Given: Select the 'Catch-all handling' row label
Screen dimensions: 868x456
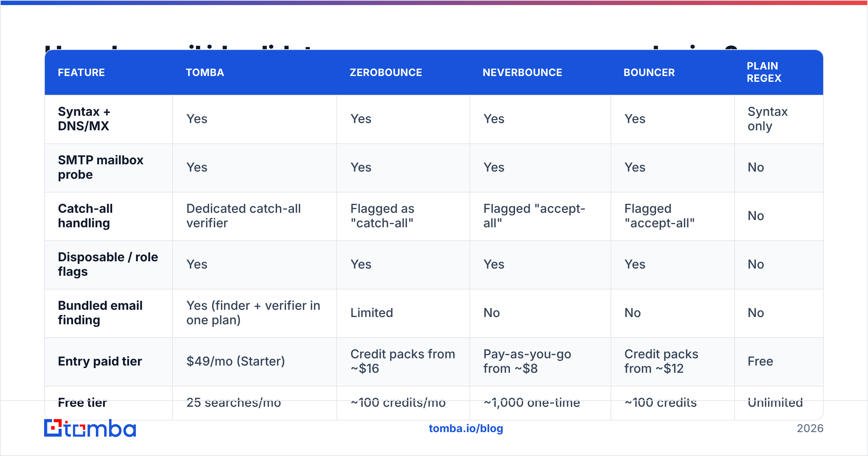Looking at the screenshot, I should click(85, 216).
